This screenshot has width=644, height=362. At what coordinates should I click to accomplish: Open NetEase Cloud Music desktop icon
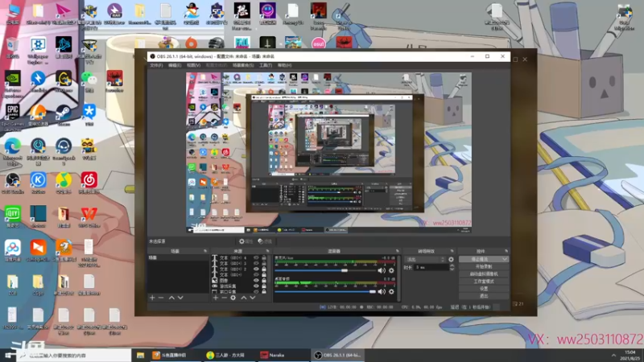click(x=89, y=183)
